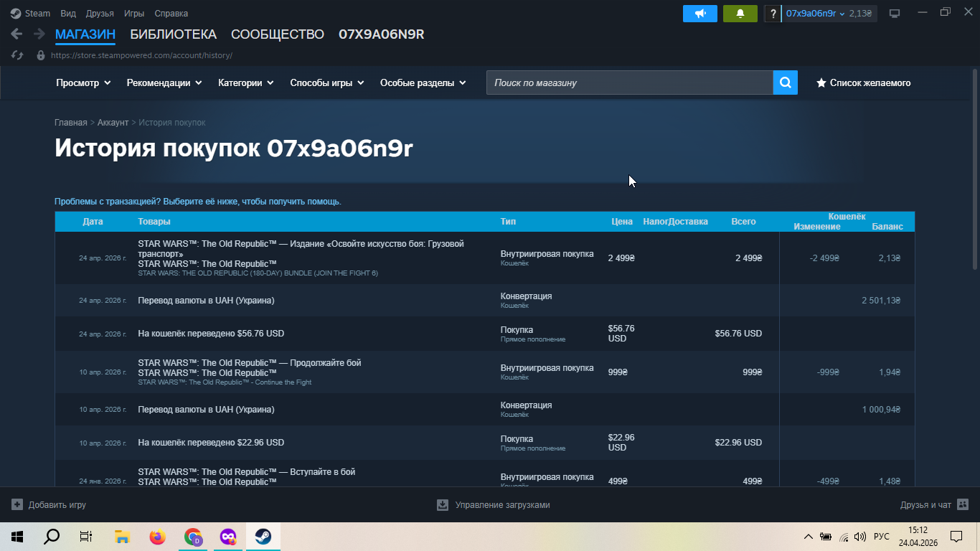Click the volume speaker tray icon

pyautogui.click(x=860, y=536)
